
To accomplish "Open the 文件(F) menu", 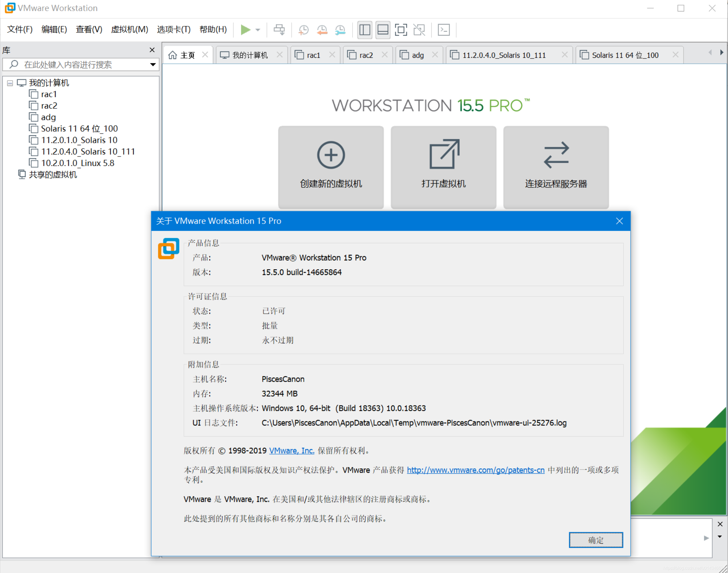I will click(x=20, y=29).
